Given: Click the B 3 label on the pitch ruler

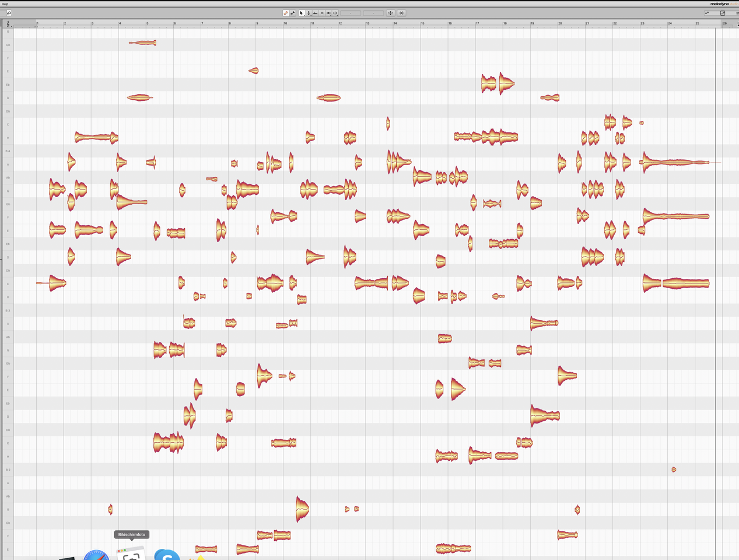Looking at the screenshot, I should [x=8, y=310].
